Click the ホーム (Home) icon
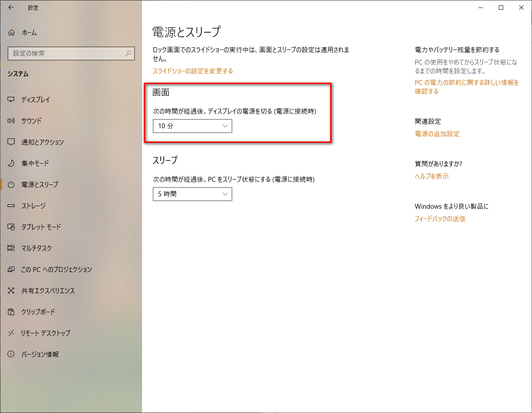Screen dimensions: 532x413 tap(12, 33)
